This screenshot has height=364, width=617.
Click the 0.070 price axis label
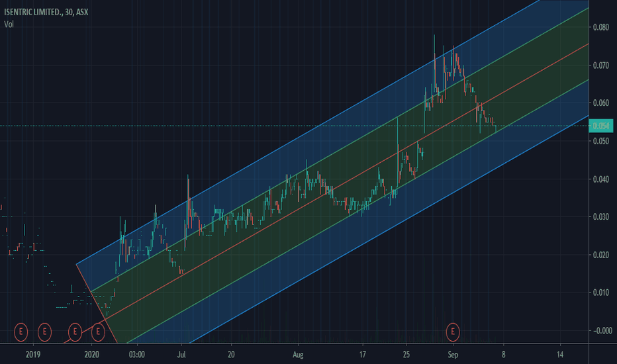pyautogui.click(x=601, y=66)
